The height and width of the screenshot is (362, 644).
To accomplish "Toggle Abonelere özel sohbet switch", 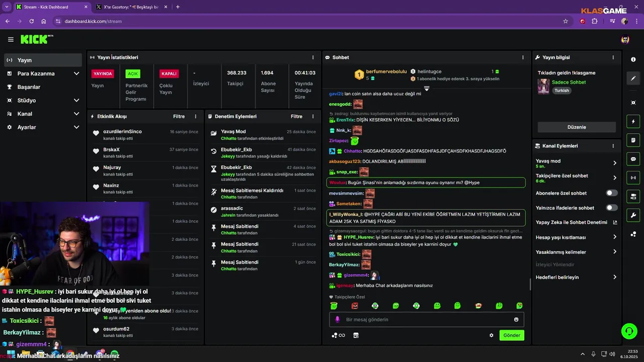I will pyautogui.click(x=612, y=193).
